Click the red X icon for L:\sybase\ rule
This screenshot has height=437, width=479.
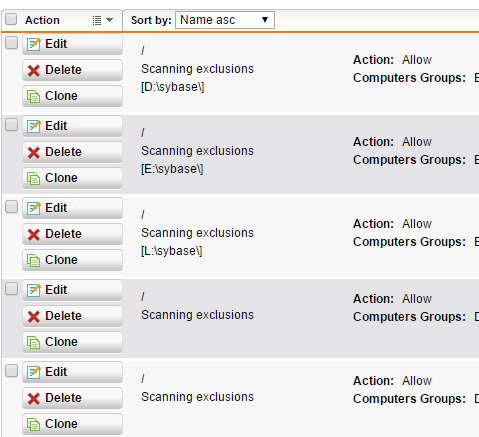pos(34,234)
